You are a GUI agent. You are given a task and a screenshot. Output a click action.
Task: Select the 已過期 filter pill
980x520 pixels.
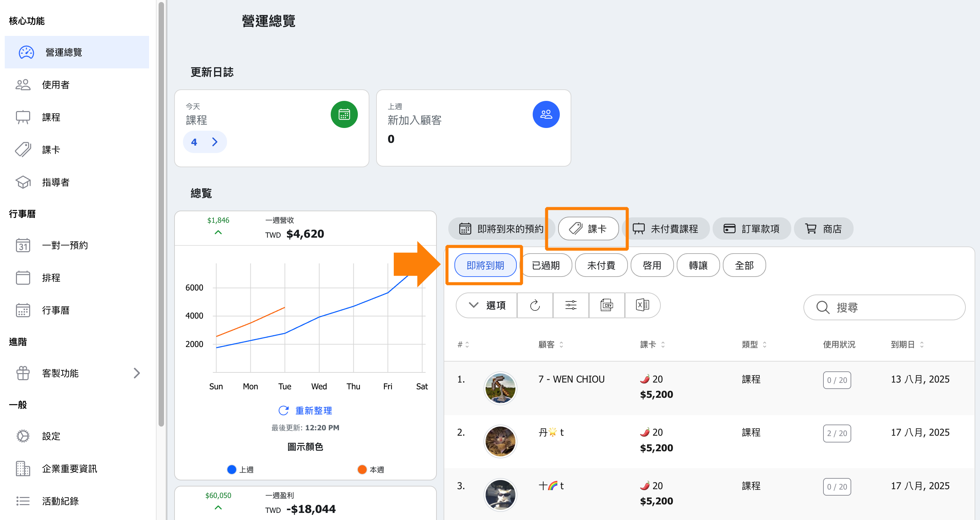[546, 265]
